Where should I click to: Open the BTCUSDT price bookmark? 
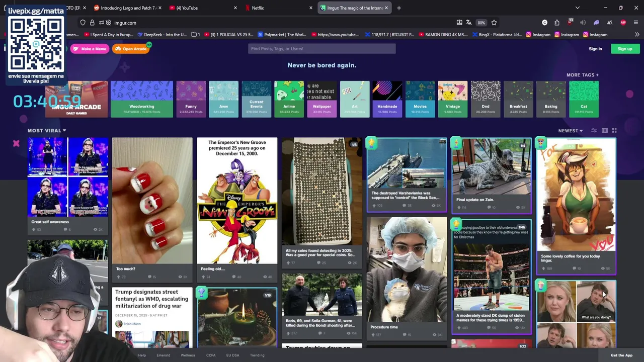click(x=389, y=35)
